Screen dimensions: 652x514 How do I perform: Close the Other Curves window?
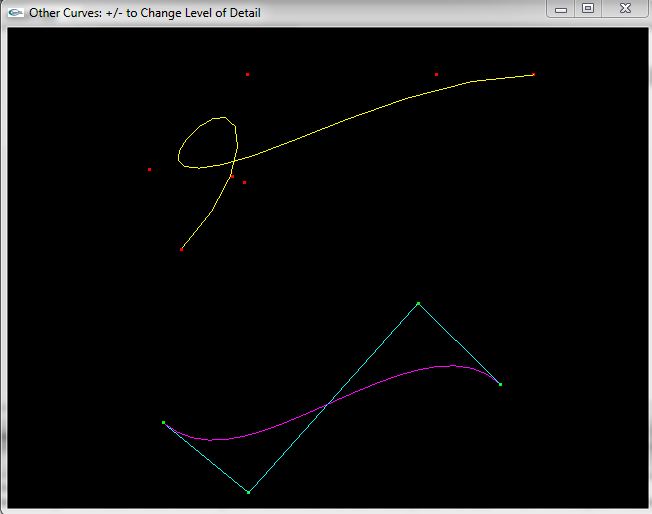[x=625, y=9]
